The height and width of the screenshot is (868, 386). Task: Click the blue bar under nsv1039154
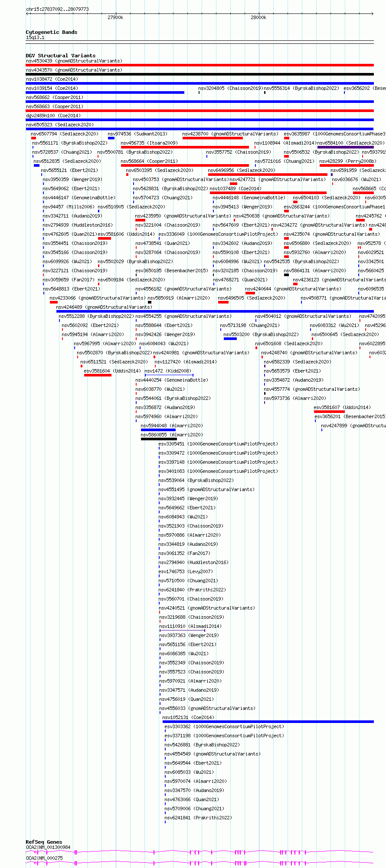coord(105,92)
